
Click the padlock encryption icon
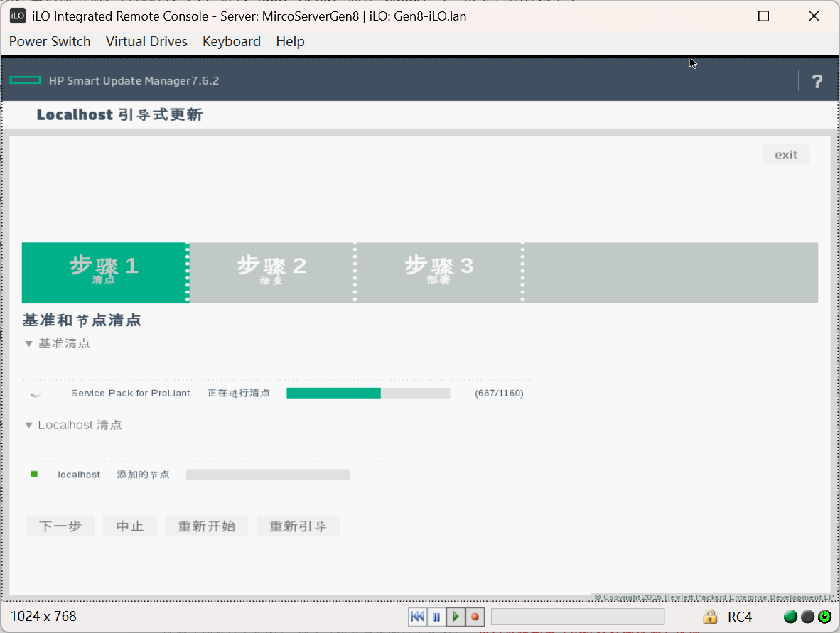point(709,617)
